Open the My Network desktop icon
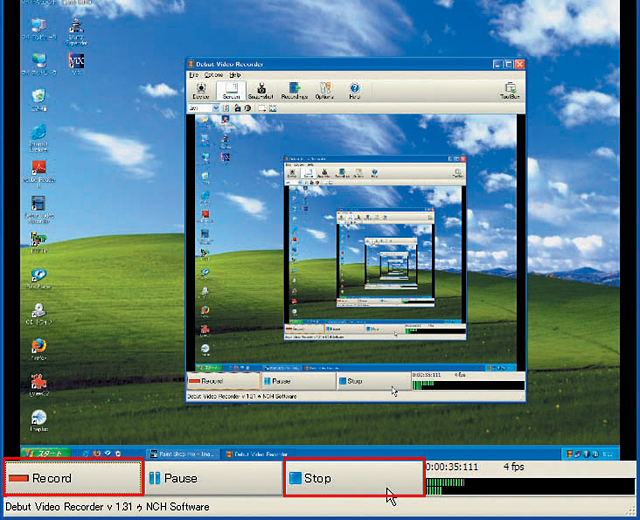This screenshot has width=640, height=520. [x=39, y=64]
